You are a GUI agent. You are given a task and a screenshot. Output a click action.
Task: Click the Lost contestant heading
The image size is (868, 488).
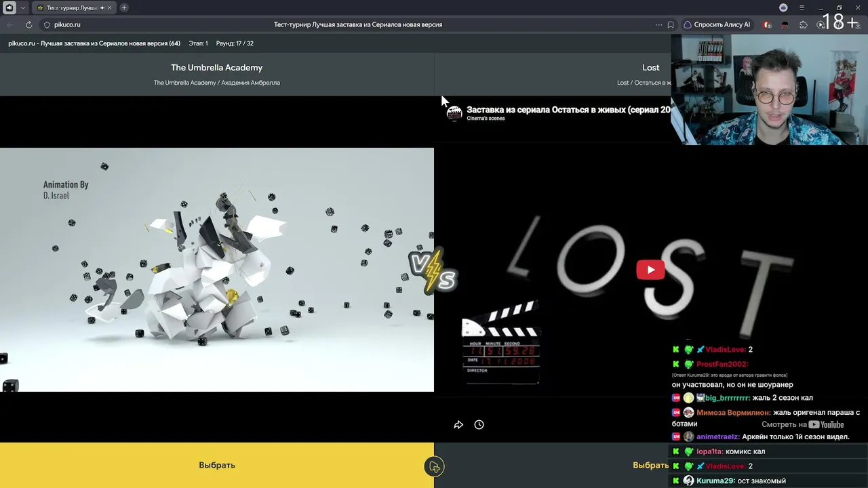click(651, 68)
